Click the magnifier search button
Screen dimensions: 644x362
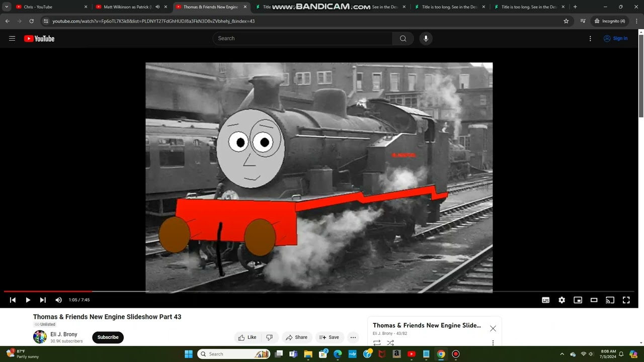pyautogui.click(x=403, y=38)
